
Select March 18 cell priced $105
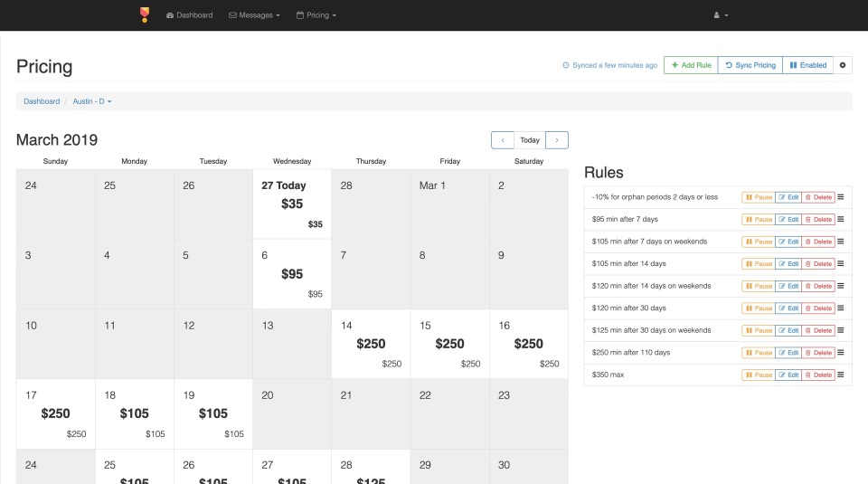(x=135, y=413)
